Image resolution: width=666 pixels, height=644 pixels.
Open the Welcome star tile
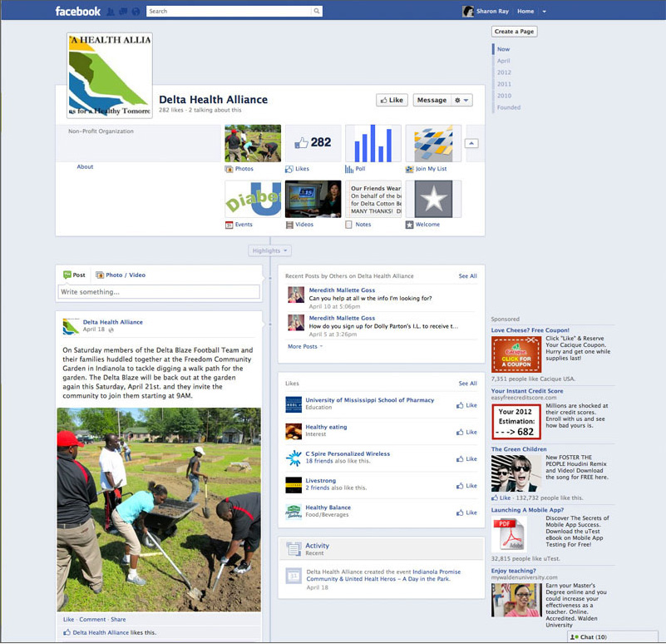[434, 199]
